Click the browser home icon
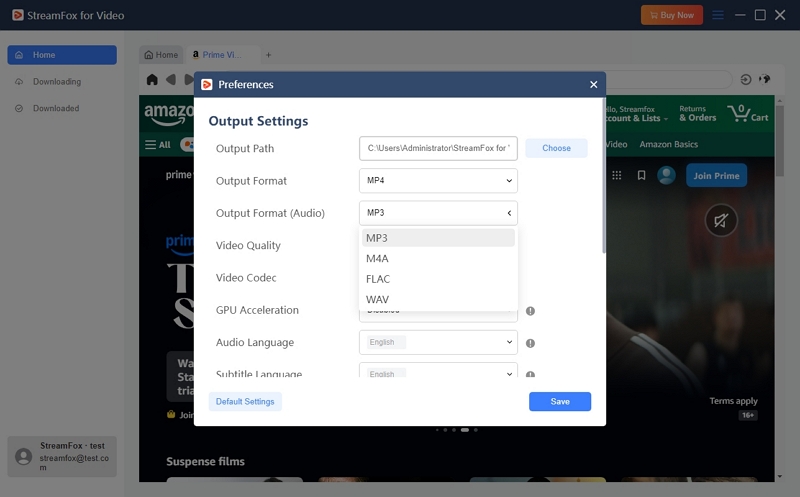 tap(152, 80)
